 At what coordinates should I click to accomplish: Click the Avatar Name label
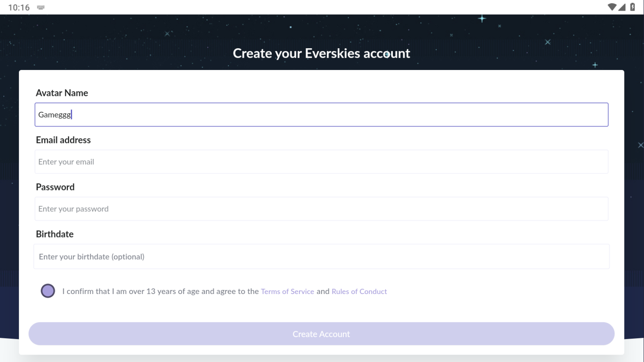click(62, 93)
